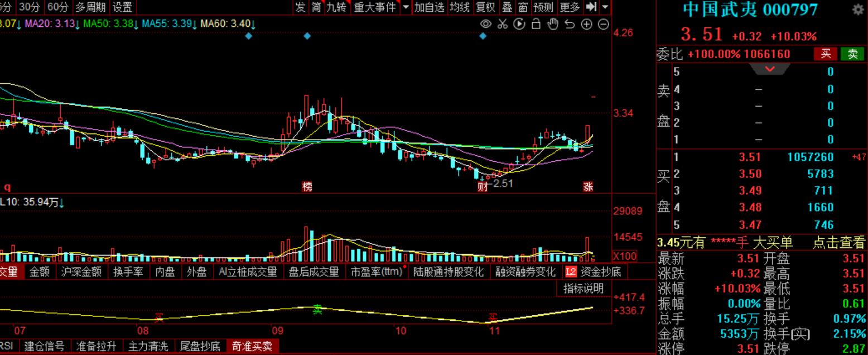
Task: Select the L2 资金抄底 tab
Action: (593, 272)
